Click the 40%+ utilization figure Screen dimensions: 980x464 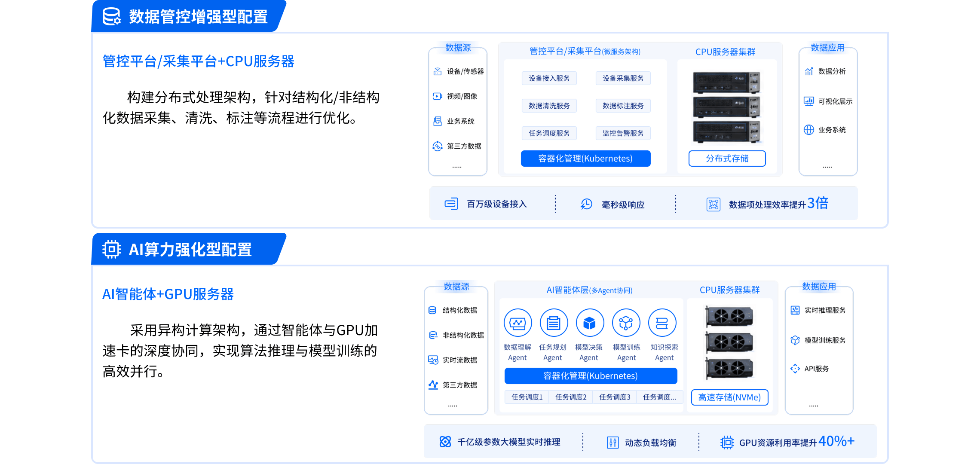[836, 441]
